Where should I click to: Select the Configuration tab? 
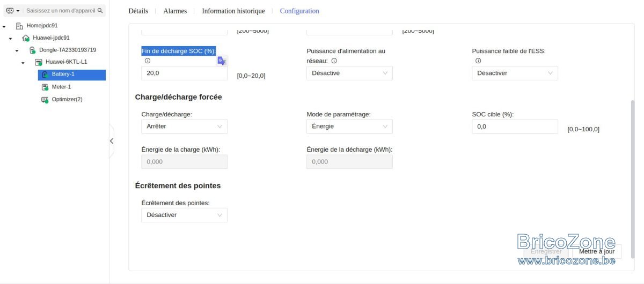(x=299, y=11)
